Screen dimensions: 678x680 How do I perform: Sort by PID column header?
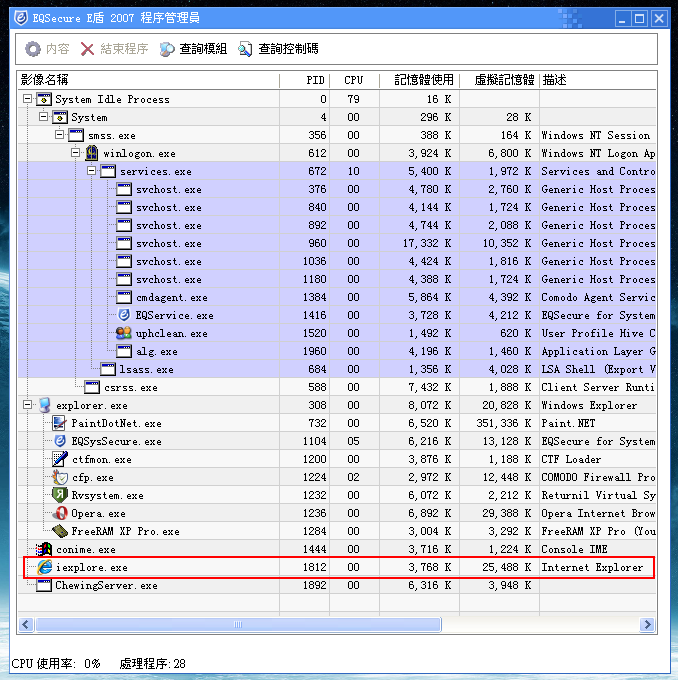point(305,80)
